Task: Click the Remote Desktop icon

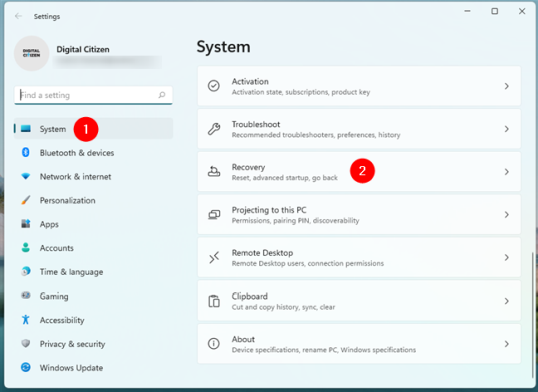Action: 214,257
